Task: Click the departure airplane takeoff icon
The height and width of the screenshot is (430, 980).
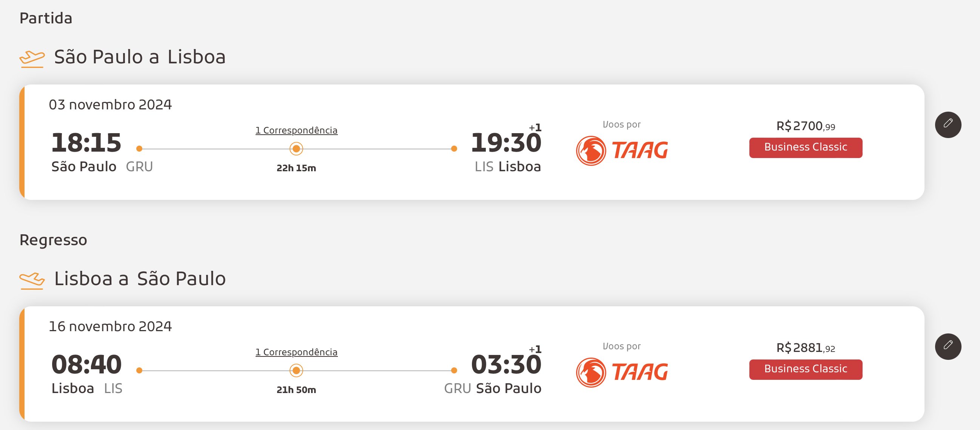Action: pos(32,58)
